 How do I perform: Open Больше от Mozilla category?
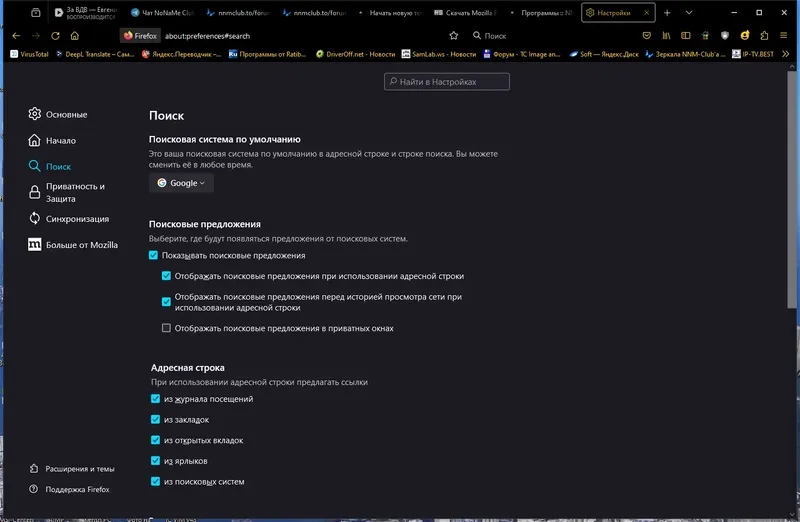73,244
